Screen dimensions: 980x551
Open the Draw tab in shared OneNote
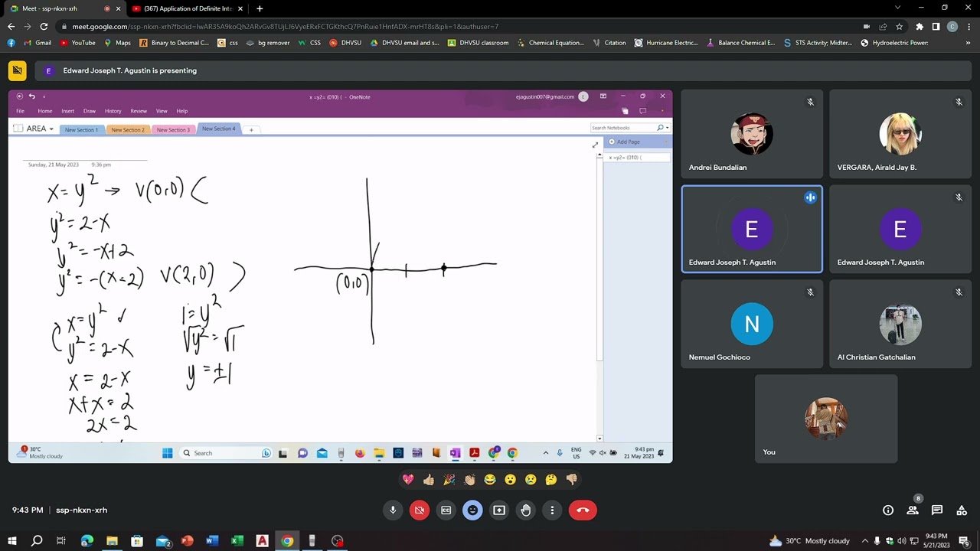90,111
